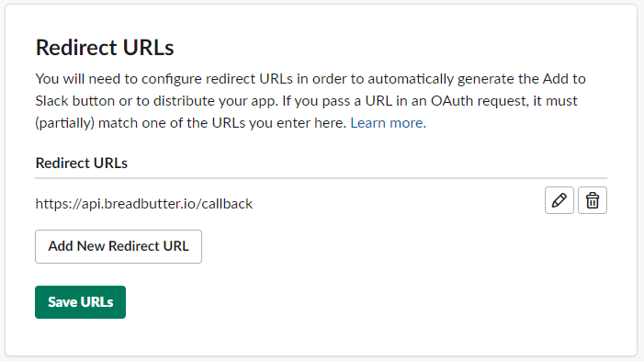The height and width of the screenshot is (361, 644).
Task: Click the Add New Redirect URL button
Action: [119, 246]
